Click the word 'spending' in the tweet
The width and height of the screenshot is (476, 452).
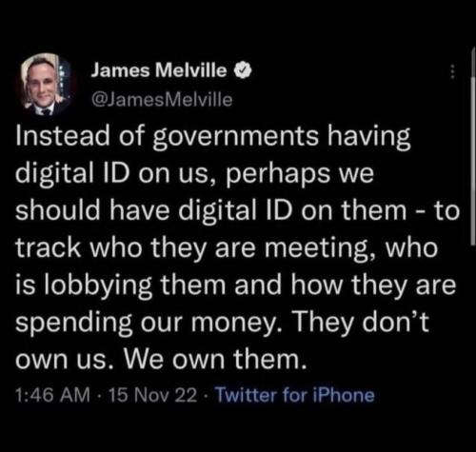[74, 322]
